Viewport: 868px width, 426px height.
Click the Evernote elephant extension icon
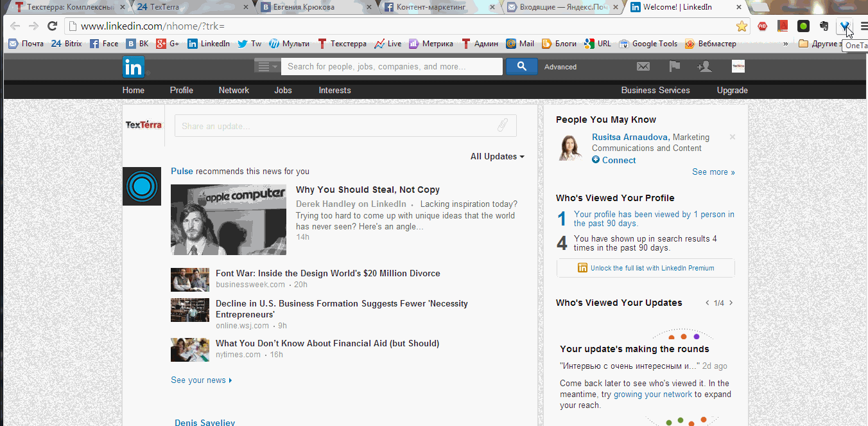(824, 26)
